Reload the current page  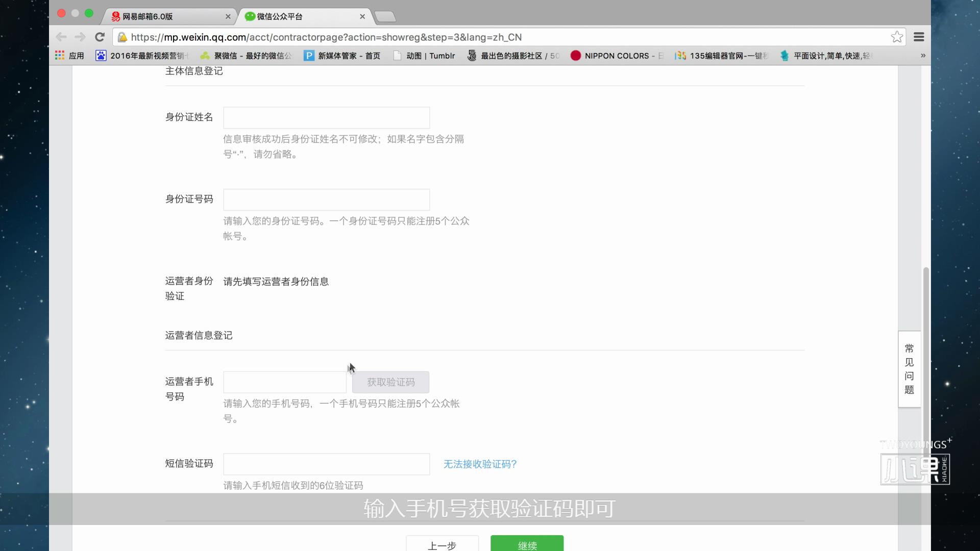(100, 37)
